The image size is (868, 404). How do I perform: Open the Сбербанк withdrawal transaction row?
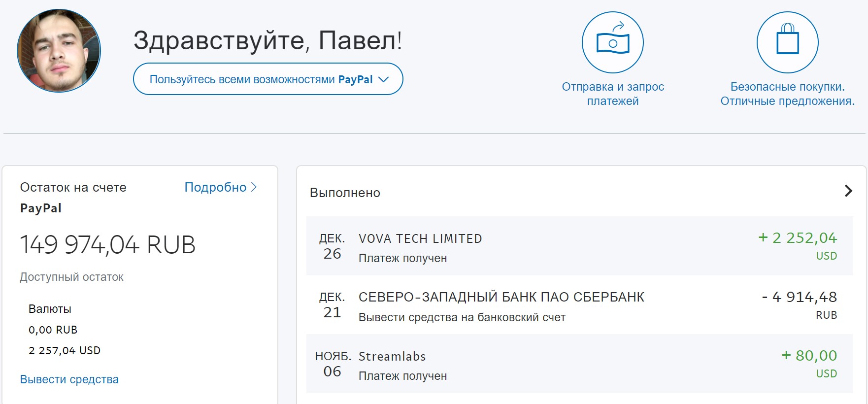[x=501, y=298]
